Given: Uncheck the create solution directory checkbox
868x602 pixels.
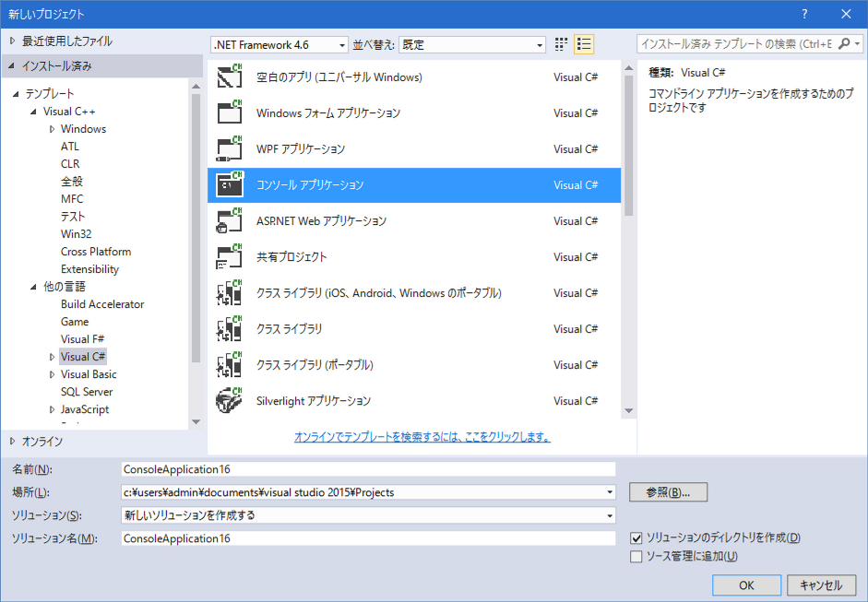Looking at the screenshot, I should tap(636, 538).
